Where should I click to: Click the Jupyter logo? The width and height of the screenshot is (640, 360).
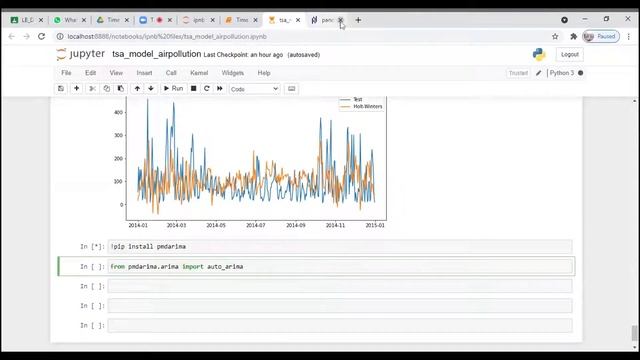point(81,54)
